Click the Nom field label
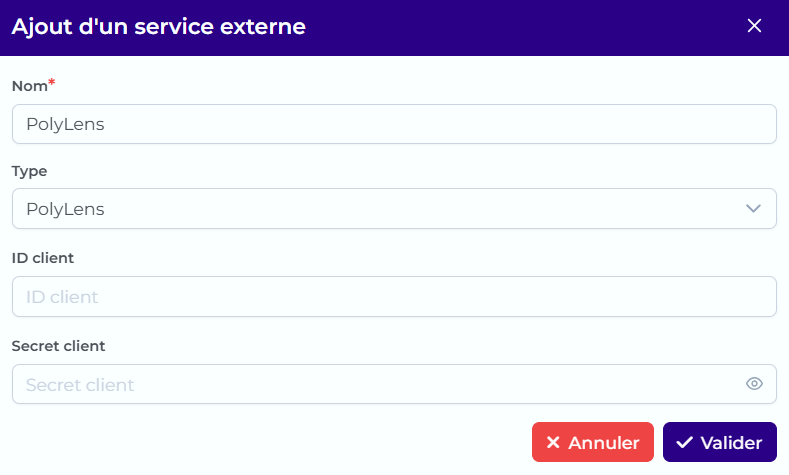This screenshot has height=475, width=789. tap(30, 86)
